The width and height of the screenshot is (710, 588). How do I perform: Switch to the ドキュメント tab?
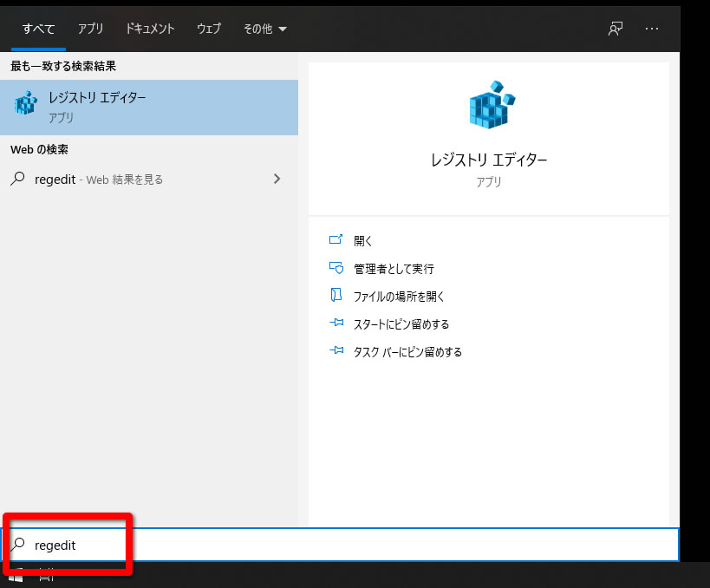[x=150, y=29]
